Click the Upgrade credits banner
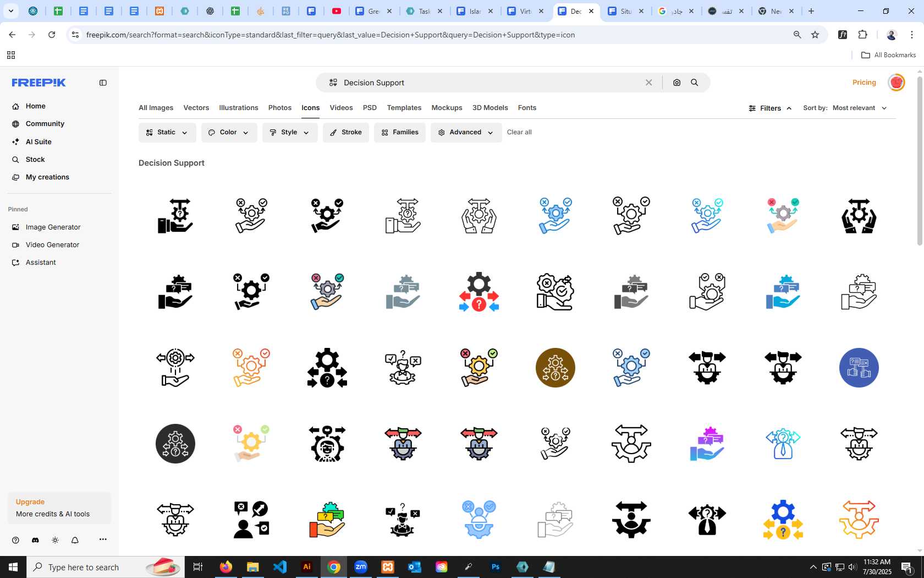This screenshot has height=578, width=924. pos(59,508)
